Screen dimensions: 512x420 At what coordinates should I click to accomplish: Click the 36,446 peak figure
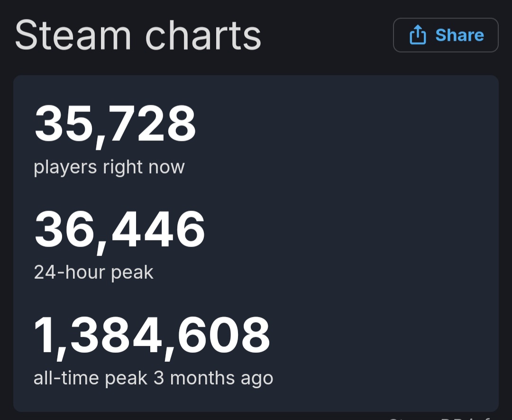click(x=119, y=230)
